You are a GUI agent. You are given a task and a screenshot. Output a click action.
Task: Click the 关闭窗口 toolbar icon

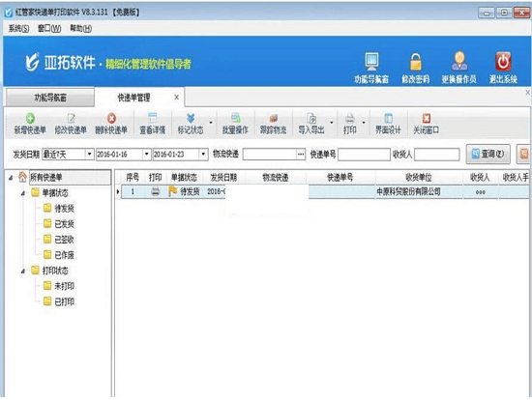coord(427,118)
